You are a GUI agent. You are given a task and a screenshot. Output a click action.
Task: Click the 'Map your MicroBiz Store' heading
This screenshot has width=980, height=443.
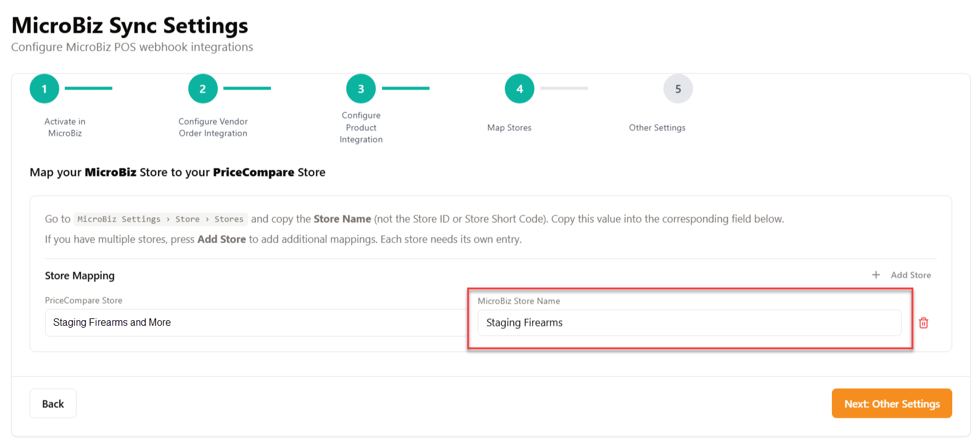pyautogui.click(x=178, y=172)
